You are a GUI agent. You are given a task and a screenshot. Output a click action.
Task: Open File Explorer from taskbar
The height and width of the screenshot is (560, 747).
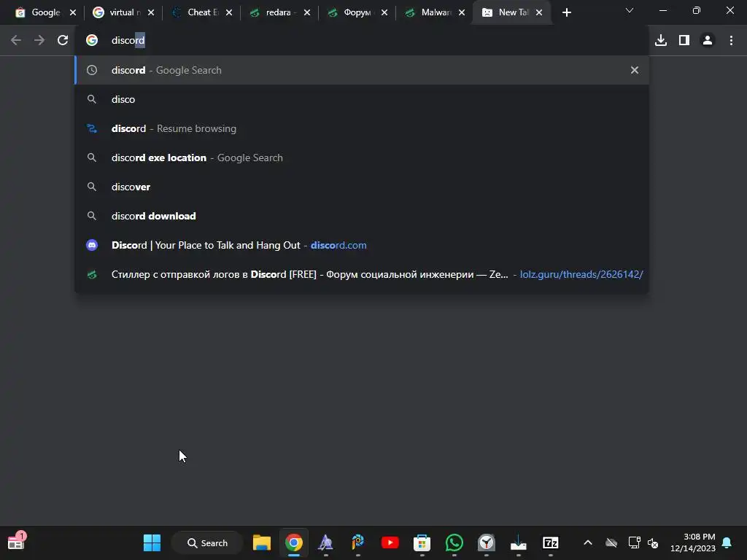point(262,542)
